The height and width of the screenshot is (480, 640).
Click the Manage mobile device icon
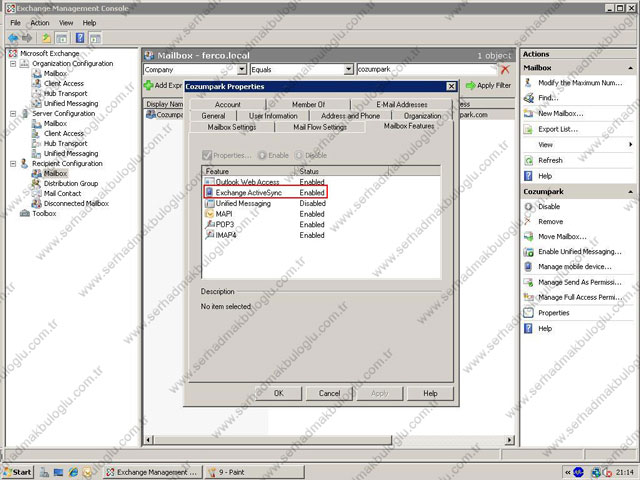pos(529,267)
